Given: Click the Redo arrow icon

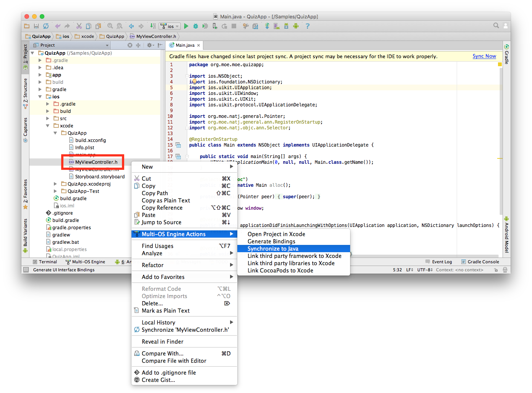Looking at the screenshot, I should click(67, 26).
